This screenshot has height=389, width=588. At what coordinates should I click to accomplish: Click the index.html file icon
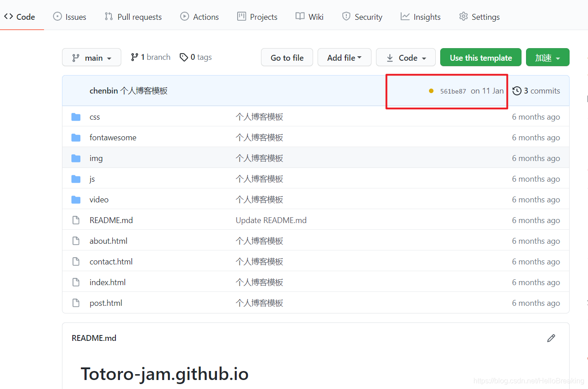coord(76,282)
